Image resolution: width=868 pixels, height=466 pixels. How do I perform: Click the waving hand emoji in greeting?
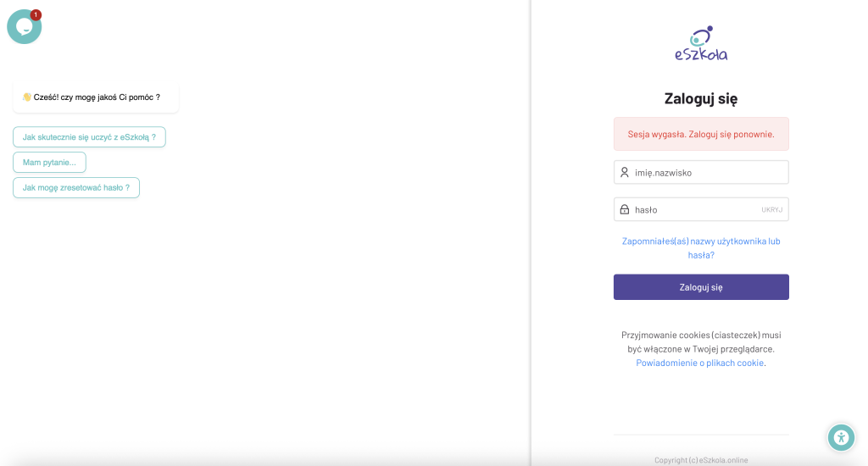26,97
